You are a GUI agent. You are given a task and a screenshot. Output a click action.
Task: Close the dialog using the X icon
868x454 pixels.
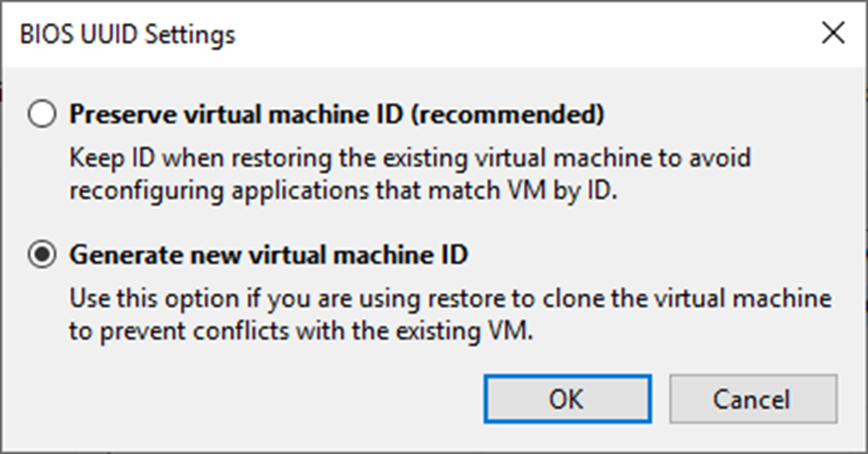[832, 34]
